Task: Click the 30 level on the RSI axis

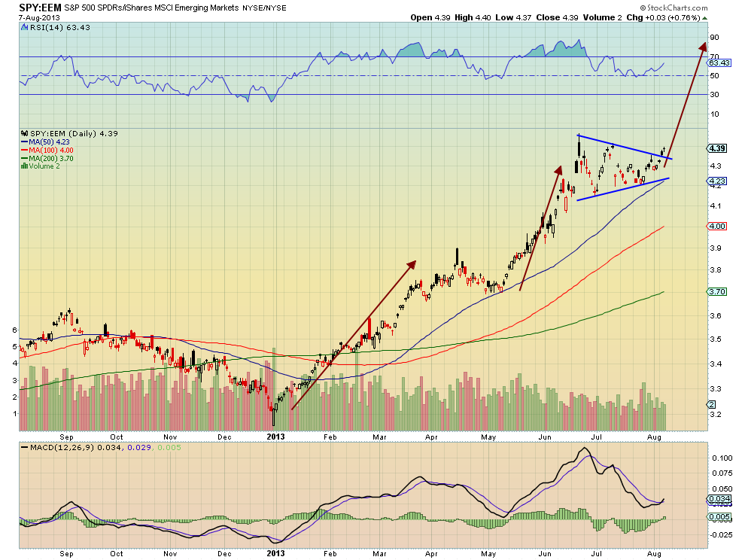Action: [x=714, y=95]
